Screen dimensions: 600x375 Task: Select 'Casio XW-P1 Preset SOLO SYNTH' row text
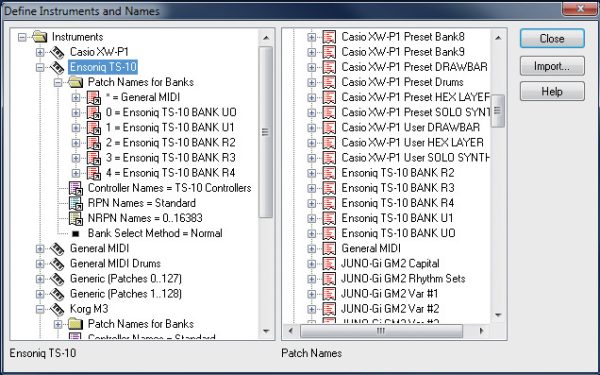416,112
